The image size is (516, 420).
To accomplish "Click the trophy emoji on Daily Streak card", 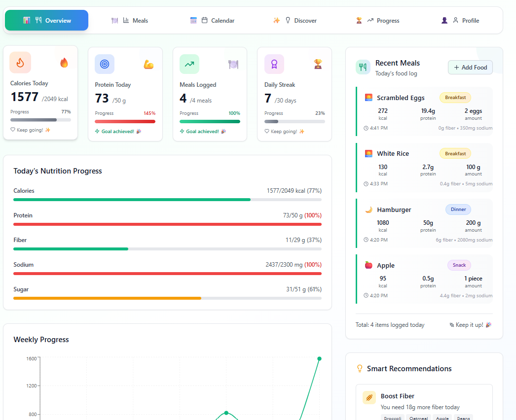I will click(x=318, y=64).
